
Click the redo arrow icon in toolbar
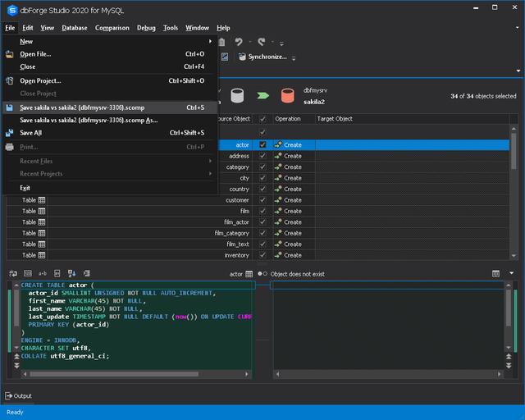point(261,42)
